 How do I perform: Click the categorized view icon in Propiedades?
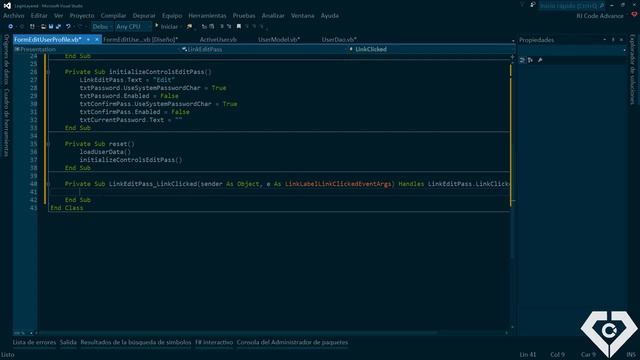(522, 60)
